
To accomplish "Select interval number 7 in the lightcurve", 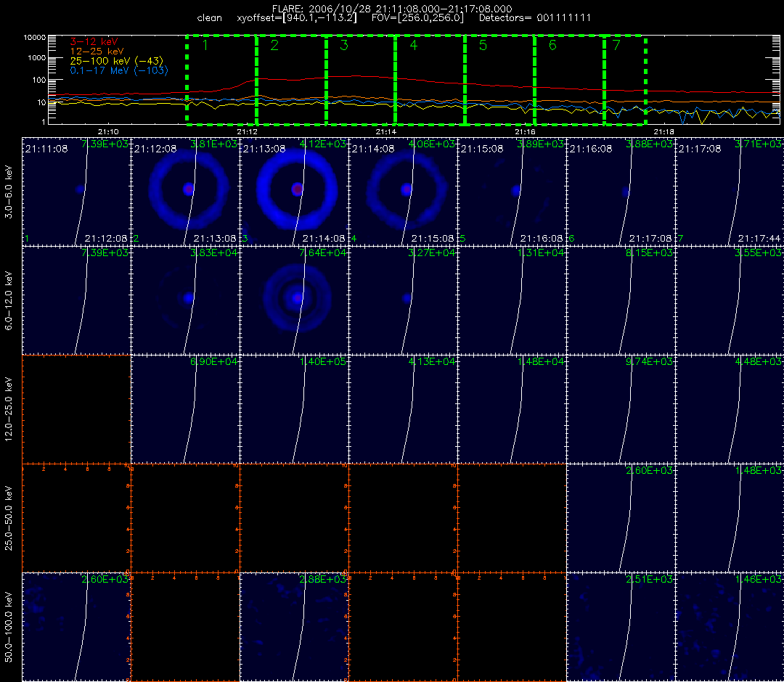I will (x=616, y=45).
